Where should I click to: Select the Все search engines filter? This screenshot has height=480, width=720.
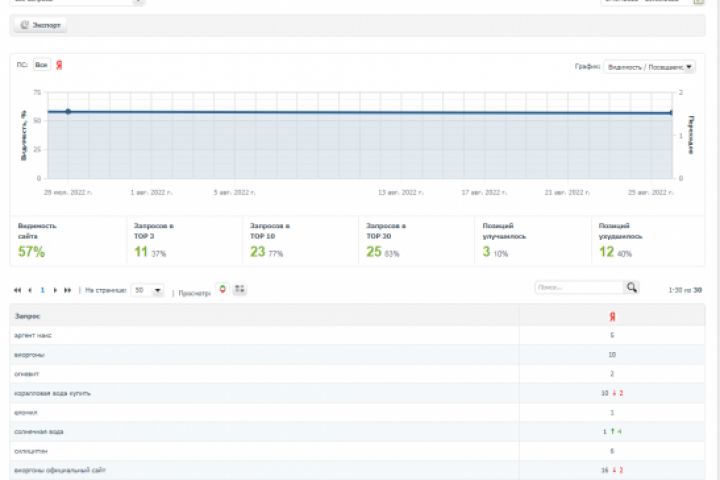(x=41, y=65)
